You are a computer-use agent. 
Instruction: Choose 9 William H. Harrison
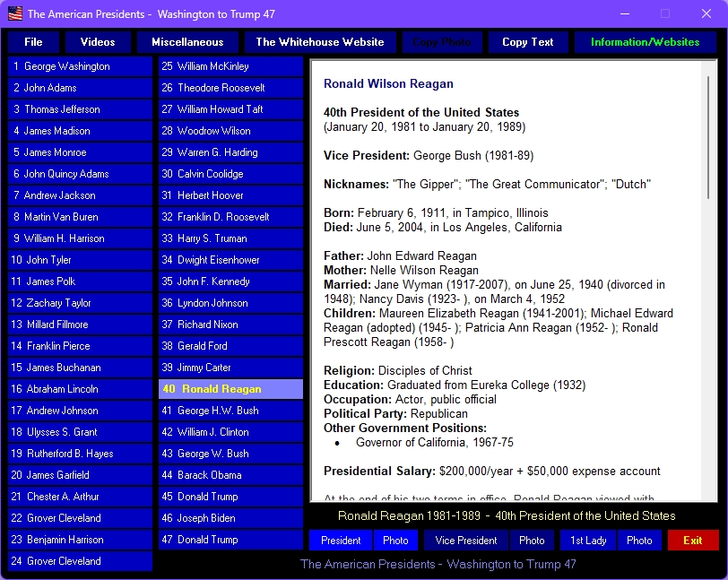[80, 238]
